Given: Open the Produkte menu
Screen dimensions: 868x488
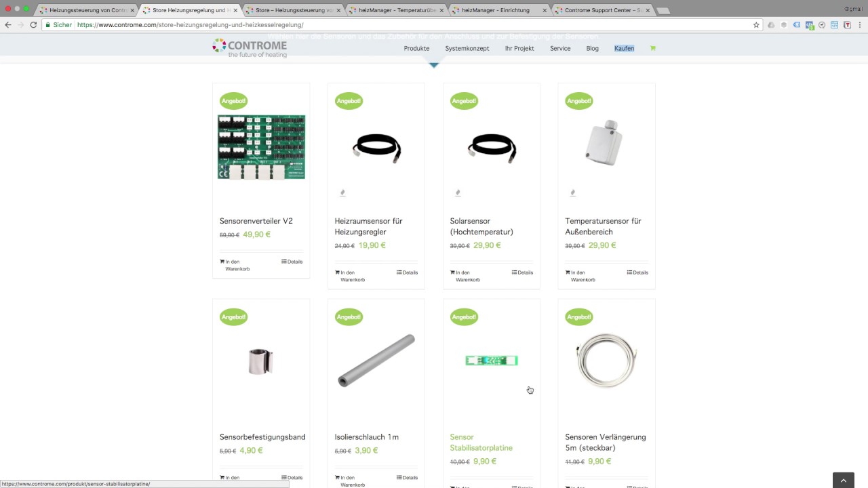Looking at the screenshot, I should (x=416, y=49).
